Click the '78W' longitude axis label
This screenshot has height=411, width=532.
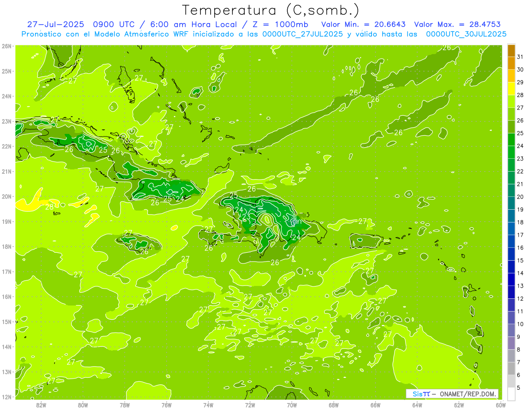[x=125, y=405]
